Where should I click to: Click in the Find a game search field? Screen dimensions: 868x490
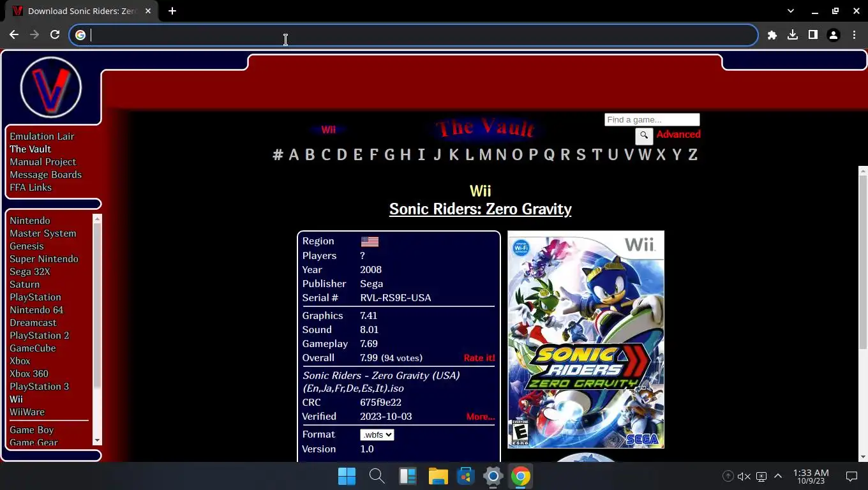(652, 120)
